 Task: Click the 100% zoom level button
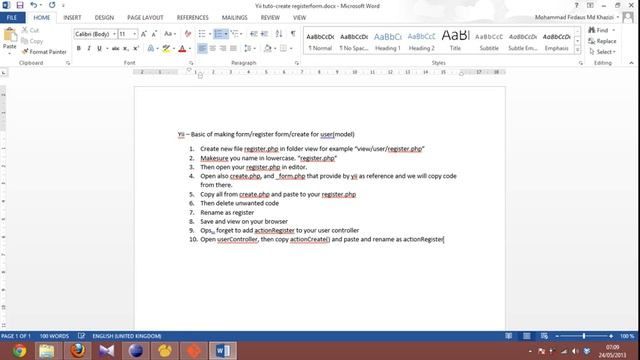627,336
